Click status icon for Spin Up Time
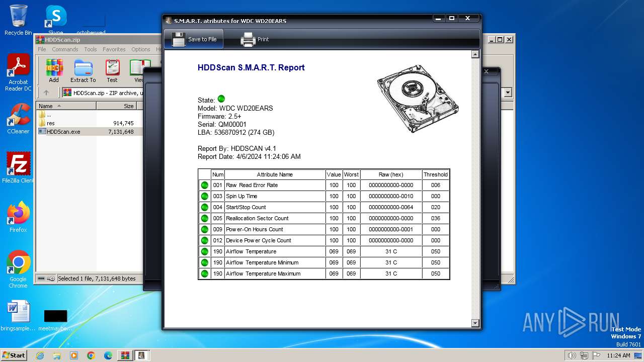644x362 pixels. coord(204,196)
